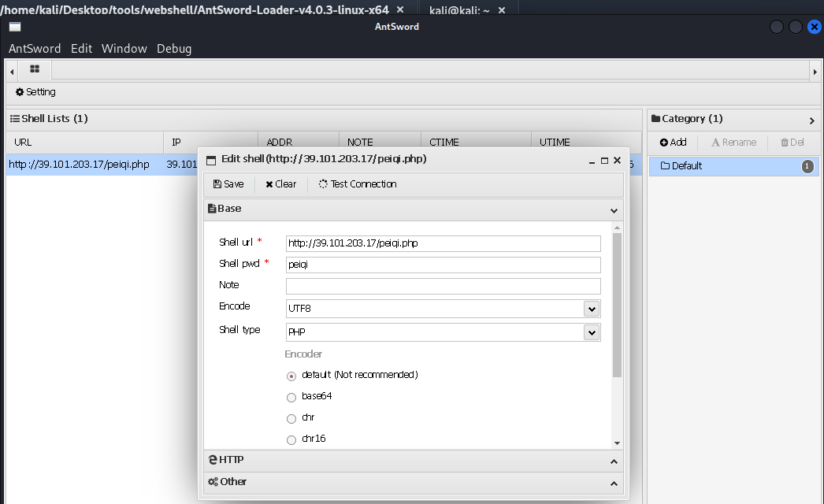Image resolution: width=824 pixels, height=504 pixels.
Task: Select the base64 encoder
Action: (291, 398)
